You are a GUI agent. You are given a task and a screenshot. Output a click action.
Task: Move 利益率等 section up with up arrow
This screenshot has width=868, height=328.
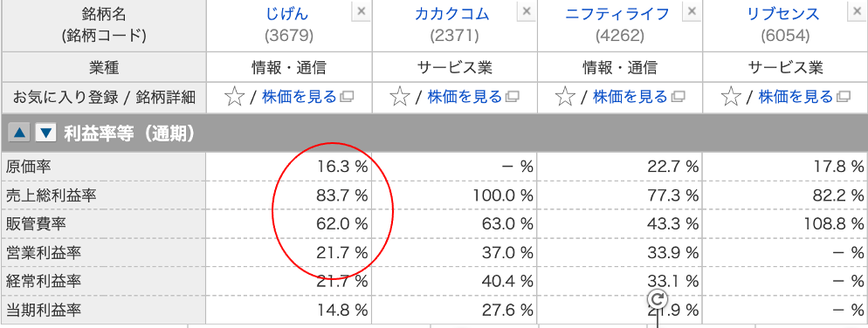click(x=19, y=133)
